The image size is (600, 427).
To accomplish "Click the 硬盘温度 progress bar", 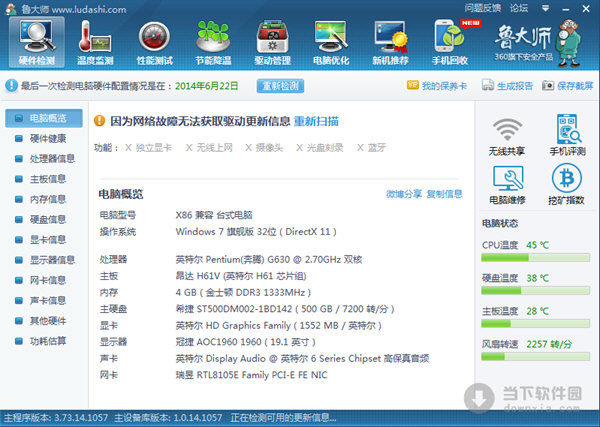I will tap(535, 291).
